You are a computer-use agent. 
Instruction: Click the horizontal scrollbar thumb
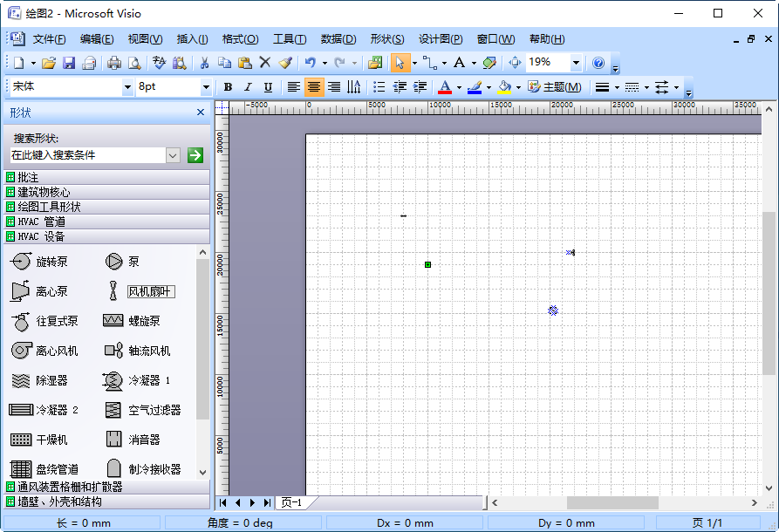pyautogui.click(x=612, y=502)
